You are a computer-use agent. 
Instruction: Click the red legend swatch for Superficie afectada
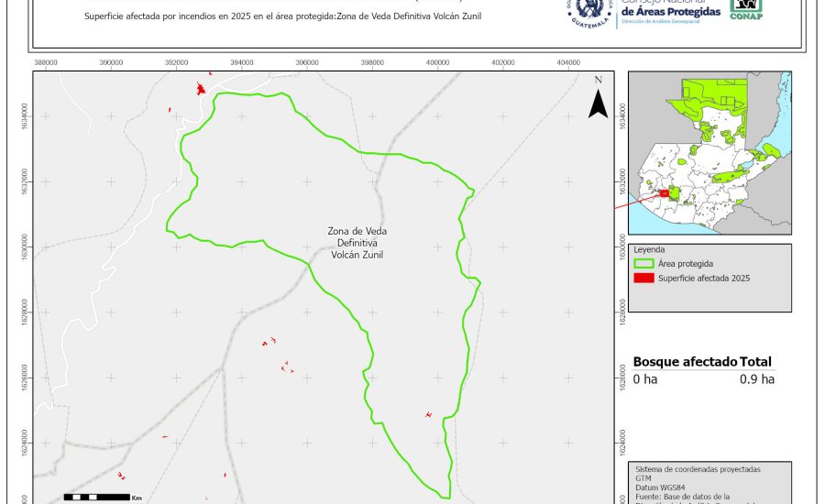[x=644, y=278]
